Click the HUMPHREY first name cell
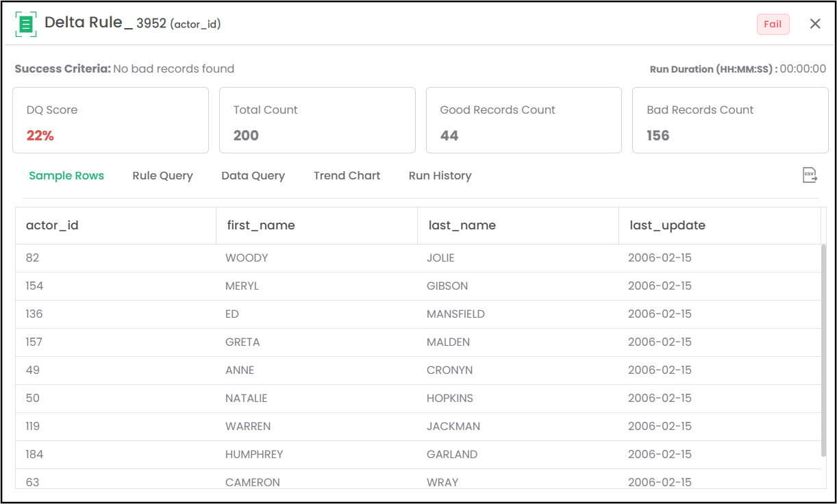Screen dimensions: 837x504 click(316, 455)
